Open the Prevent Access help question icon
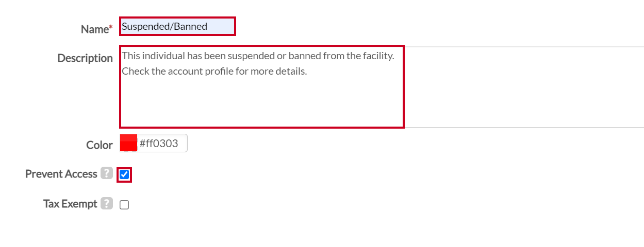 pyautogui.click(x=107, y=173)
